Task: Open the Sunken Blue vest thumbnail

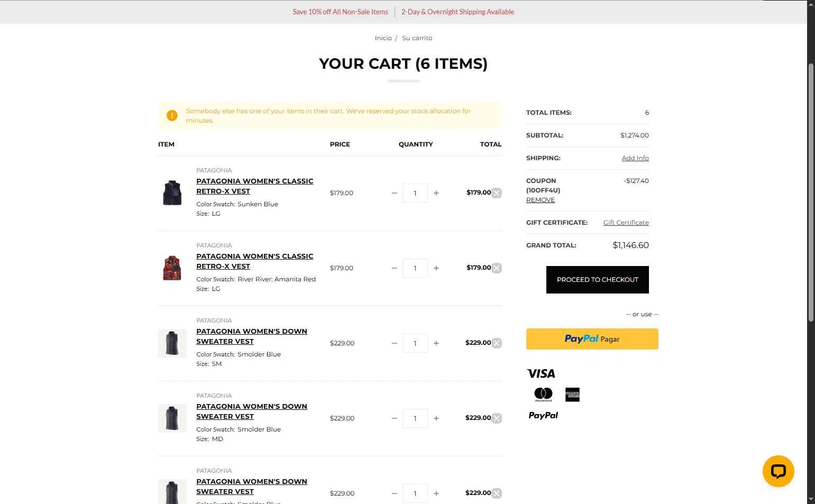Action: click(172, 193)
